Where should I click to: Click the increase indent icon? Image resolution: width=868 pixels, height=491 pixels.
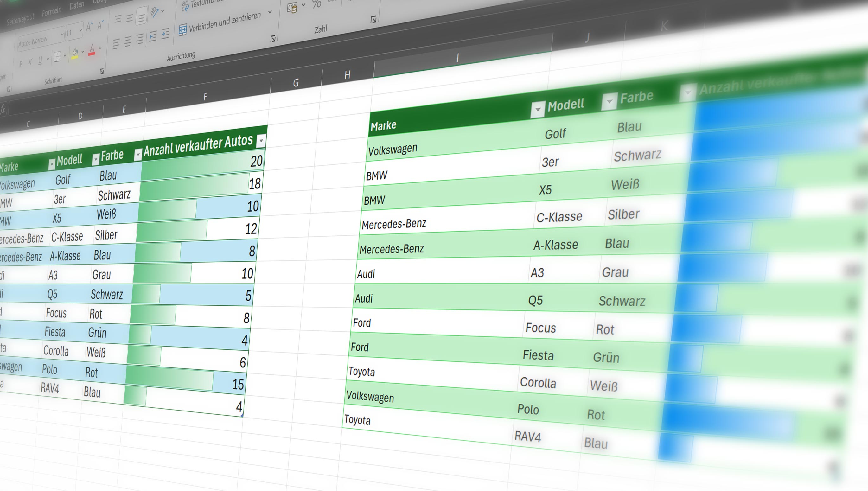(165, 34)
